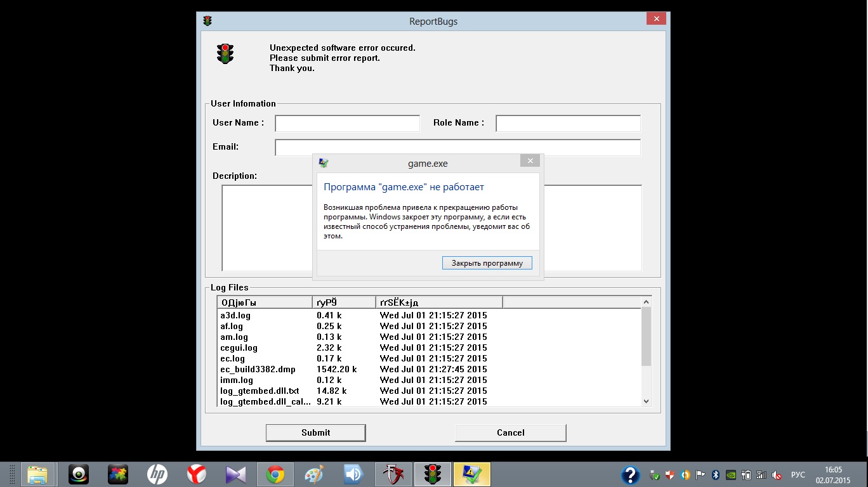Select af.log in log files
Viewport: 868px width, 487px height.
click(x=232, y=326)
